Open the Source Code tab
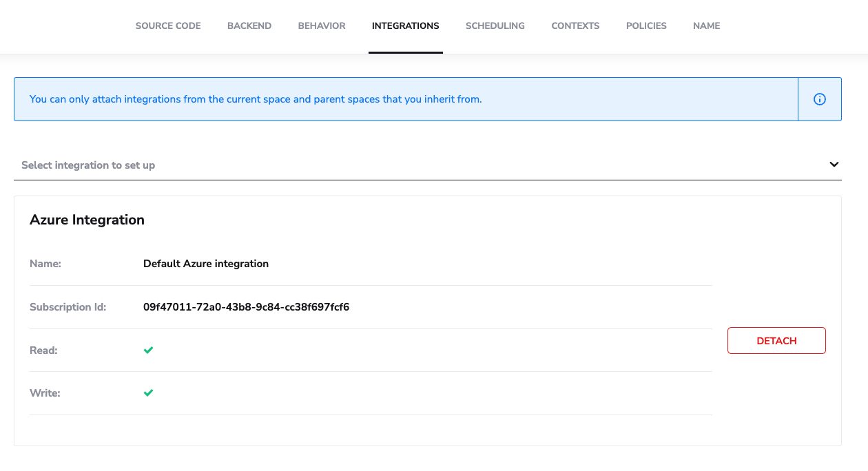Screen dimensions: 868x471 pyautogui.click(x=168, y=26)
